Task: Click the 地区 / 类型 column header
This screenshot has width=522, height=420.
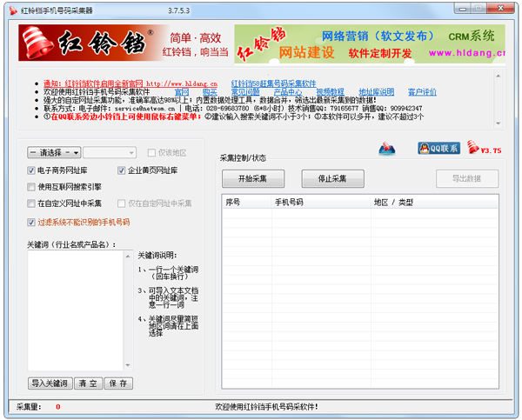Action: tap(393, 202)
